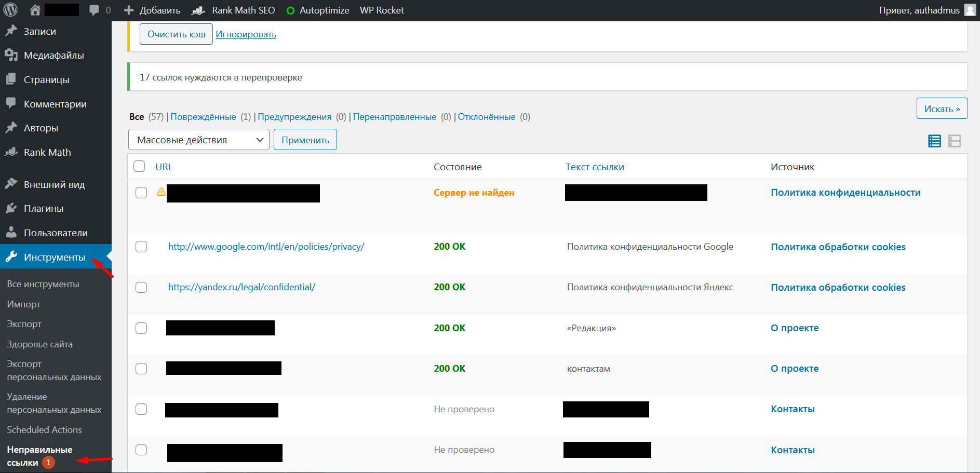Tick the checkbox for the Google privacy link row
Image resolution: width=980 pixels, height=473 pixels.
click(x=141, y=247)
